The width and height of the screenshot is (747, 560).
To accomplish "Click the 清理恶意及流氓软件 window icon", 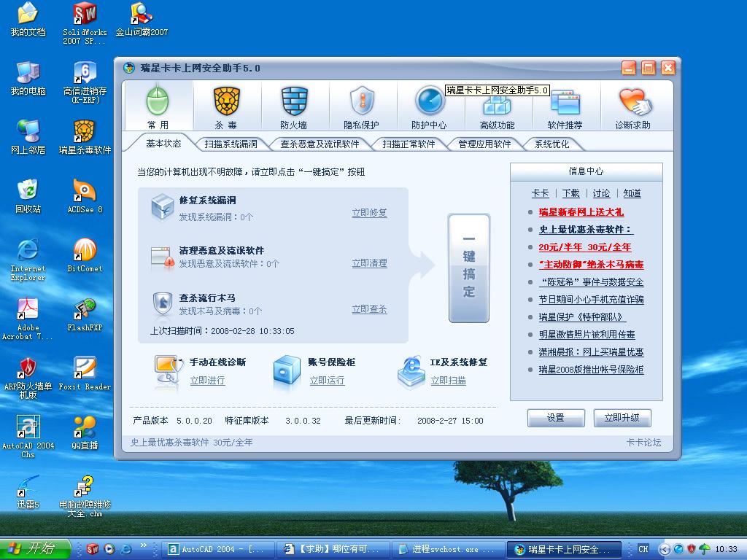I will coord(162,257).
